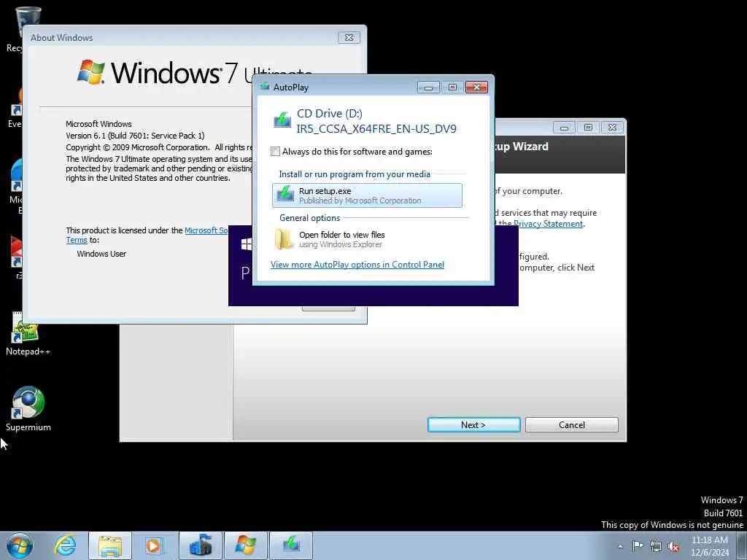Viewport: 747px width, 560px height.
Task: Click the setup.exe icon in AutoPlay
Action: [x=285, y=195]
